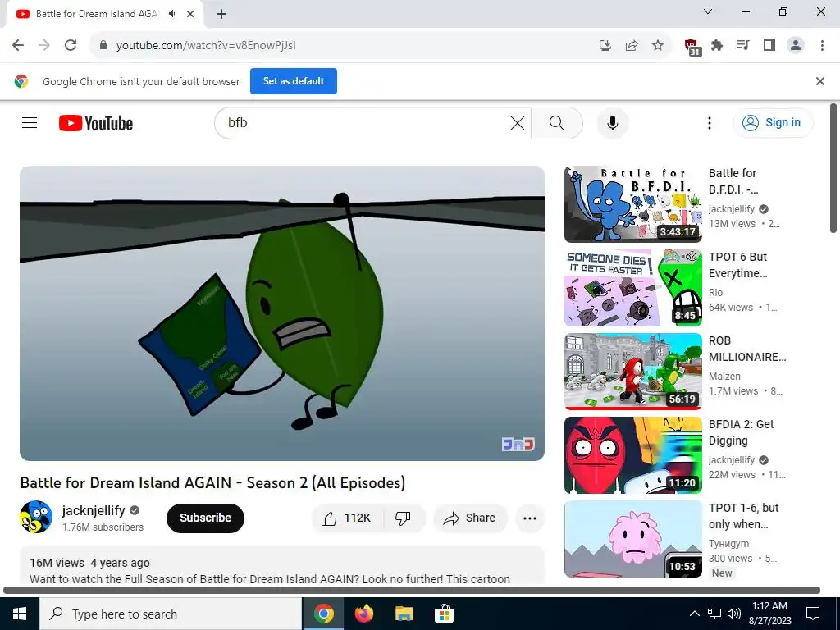
Task: Open the system volume control
Action: (734, 614)
